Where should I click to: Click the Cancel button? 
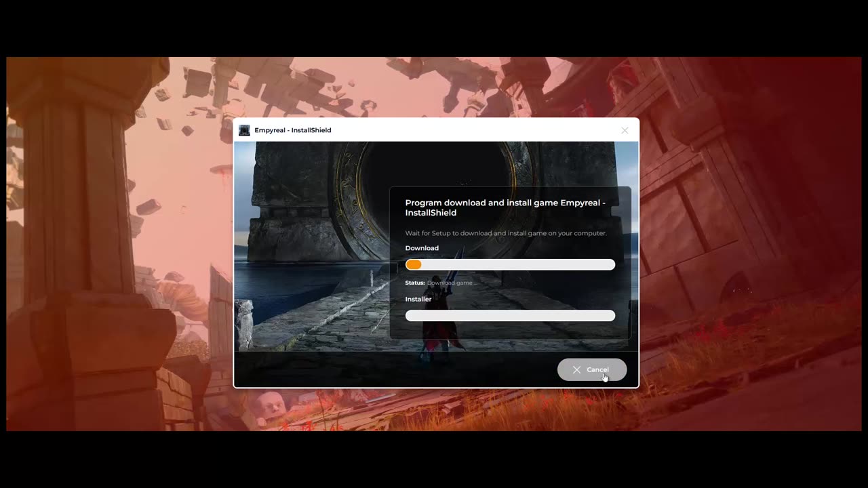592,369
